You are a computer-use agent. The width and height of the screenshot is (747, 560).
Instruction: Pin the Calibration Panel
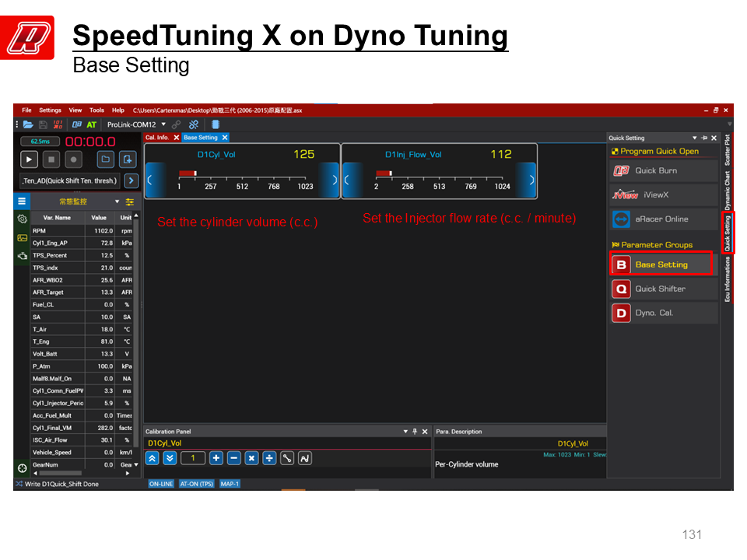[x=415, y=432]
